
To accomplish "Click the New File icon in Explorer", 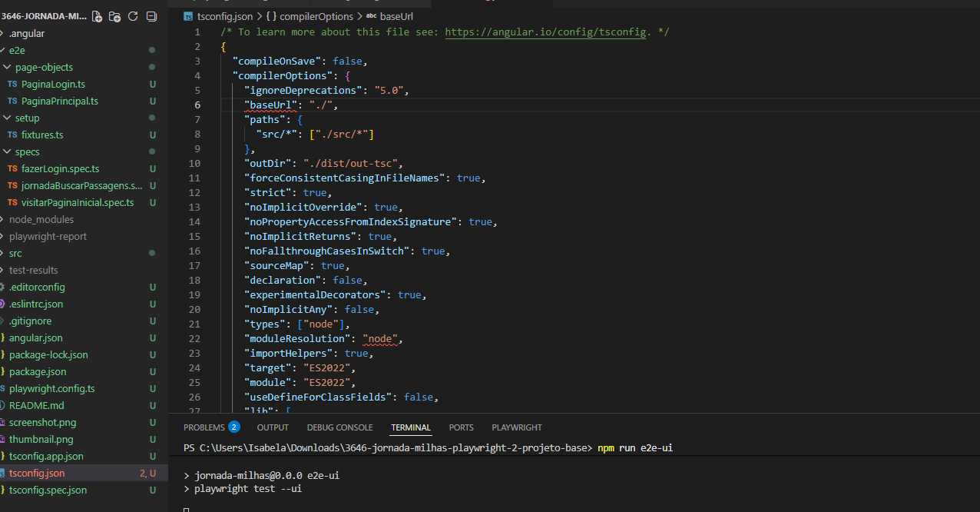I will (97, 16).
